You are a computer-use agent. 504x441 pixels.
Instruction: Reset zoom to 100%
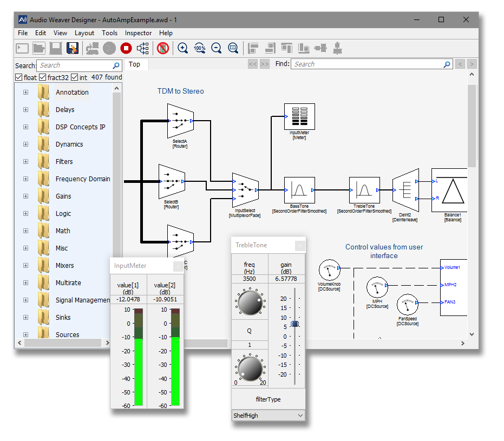(200, 49)
